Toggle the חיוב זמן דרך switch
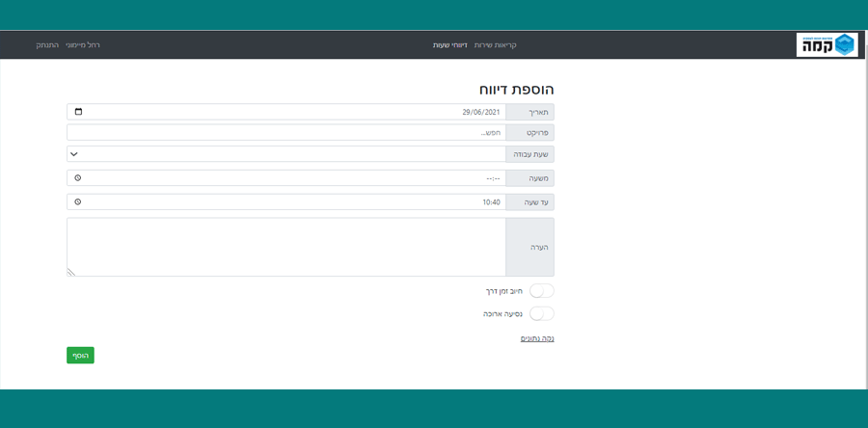Viewport: 868px width, 428px height. 542,290
